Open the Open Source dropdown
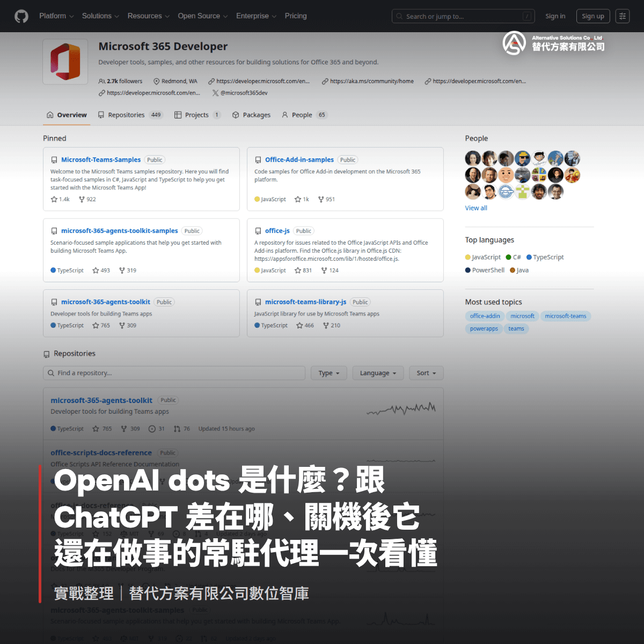 tap(203, 16)
